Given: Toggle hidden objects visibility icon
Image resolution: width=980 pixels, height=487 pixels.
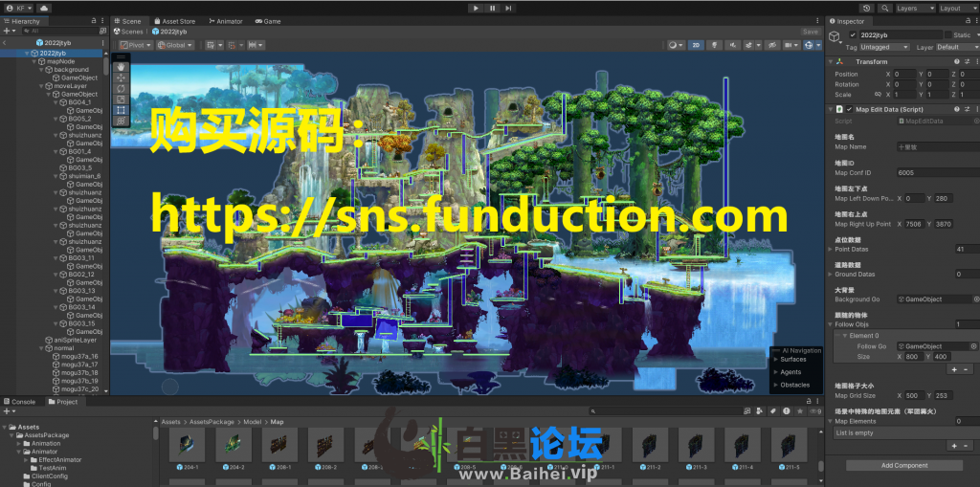Looking at the screenshot, I should tap(772, 45).
